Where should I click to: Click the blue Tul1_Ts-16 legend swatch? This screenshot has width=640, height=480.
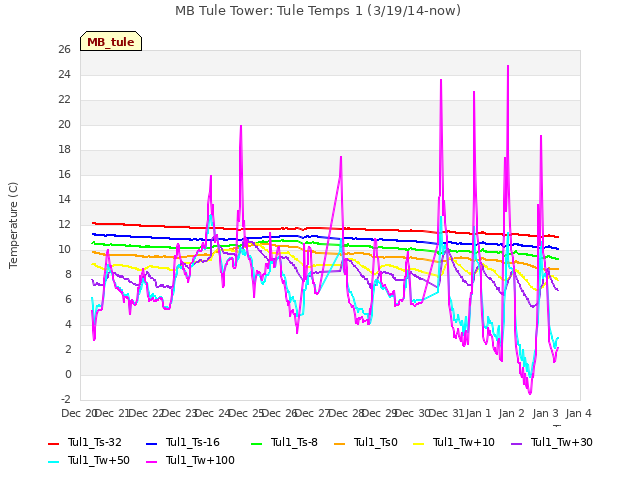pyautogui.click(x=151, y=443)
